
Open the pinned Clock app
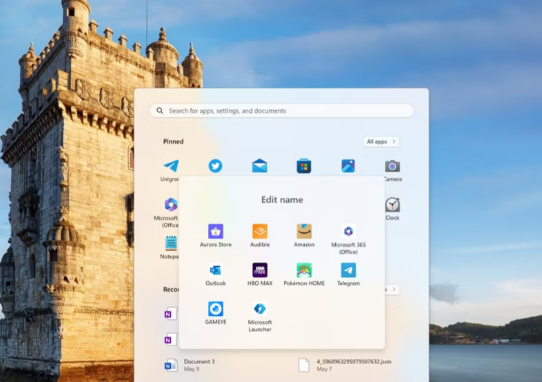pos(392,208)
